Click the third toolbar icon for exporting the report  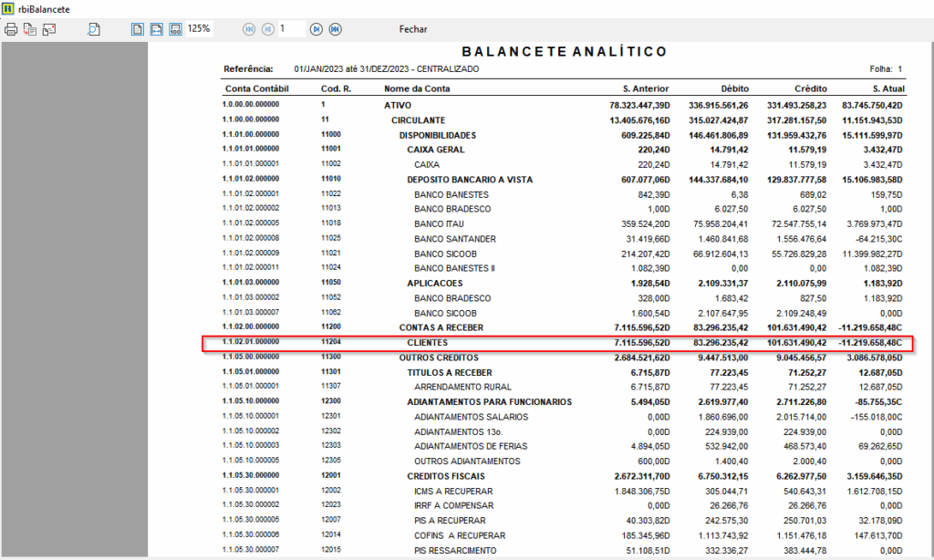[49, 29]
